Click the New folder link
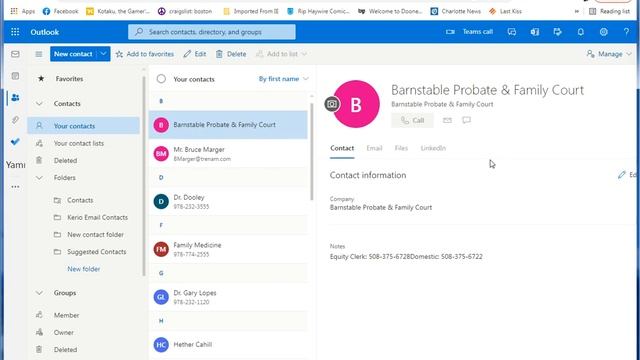The image size is (640, 360). tap(84, 269)
